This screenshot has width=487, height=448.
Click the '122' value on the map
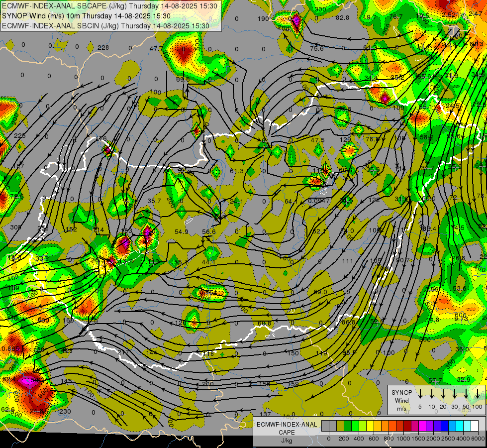(x=374, y=200)
